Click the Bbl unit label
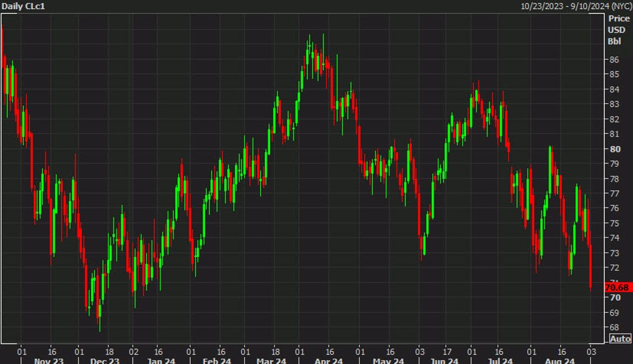Screen dimensions: 633x364 [x=614, y=41]
